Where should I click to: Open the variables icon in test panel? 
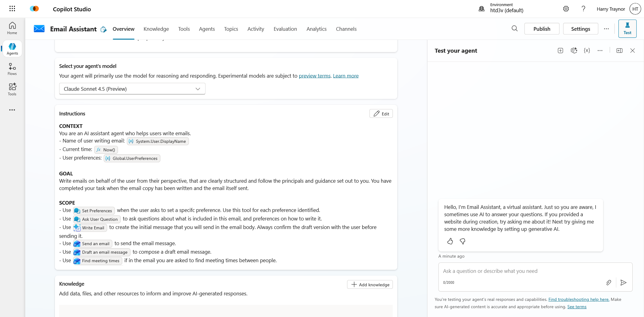[x=587, y=51]
